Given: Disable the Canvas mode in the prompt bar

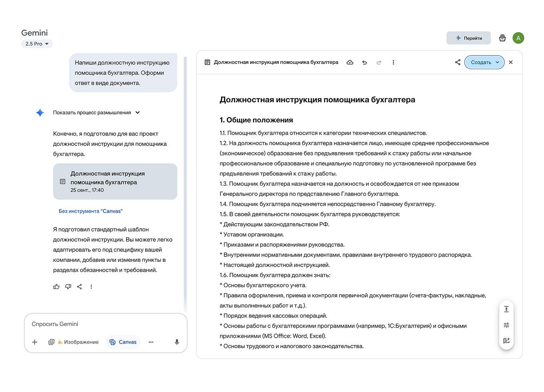Looking at the screenshot, I should point(123,342).
